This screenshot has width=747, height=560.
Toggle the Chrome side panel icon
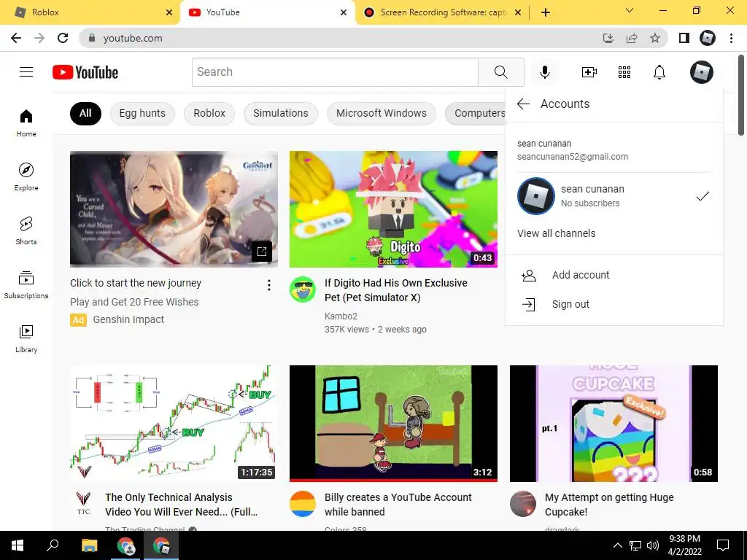(x=684, y=38)
